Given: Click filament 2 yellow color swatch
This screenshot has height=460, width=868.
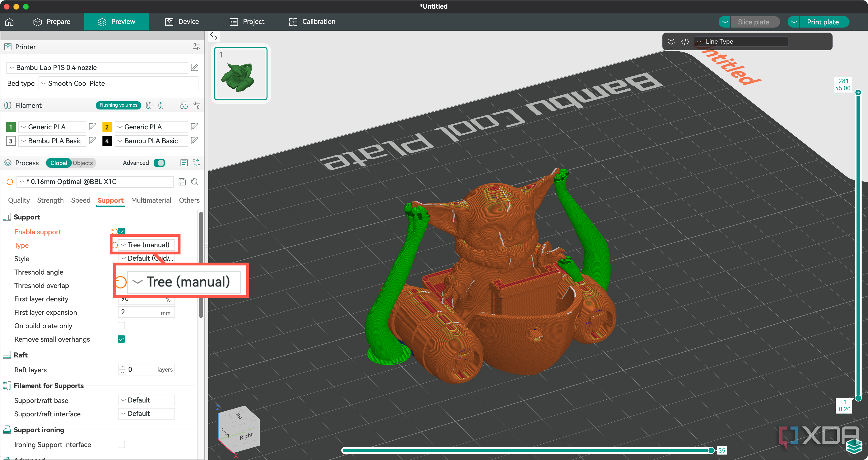Looking at the screenshot, I should point(107,127).
